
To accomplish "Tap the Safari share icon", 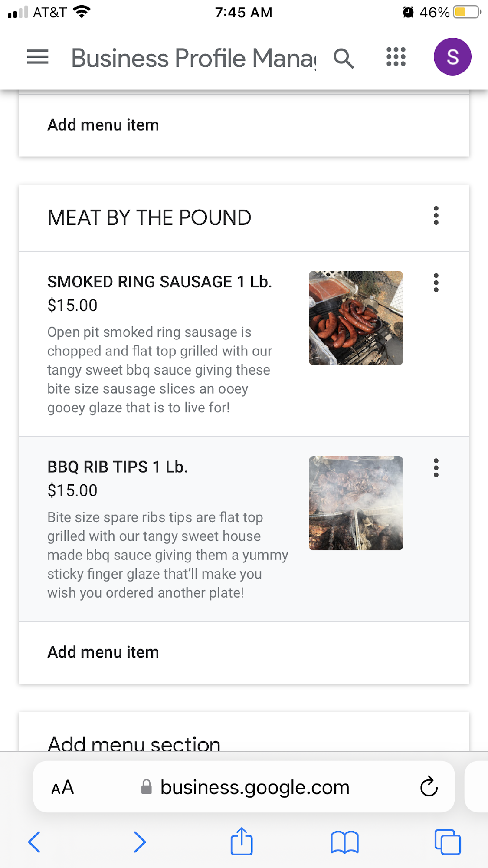I will point(242,842).
